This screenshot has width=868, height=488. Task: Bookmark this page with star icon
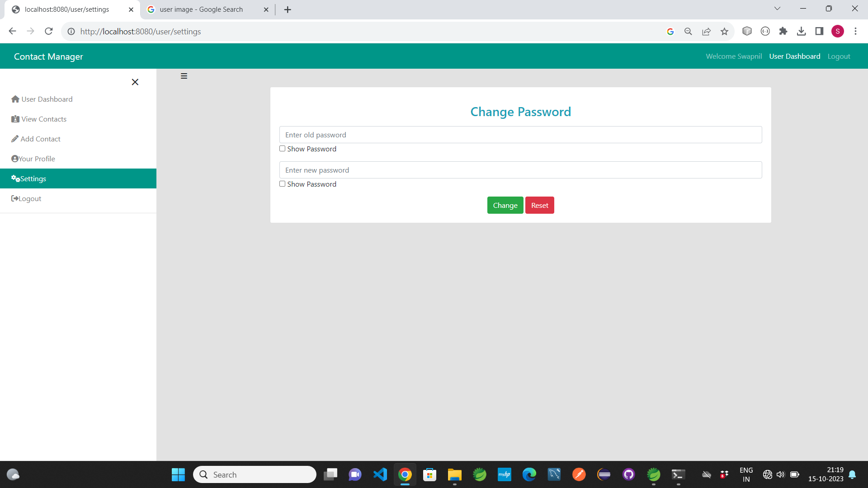[724, 31]
